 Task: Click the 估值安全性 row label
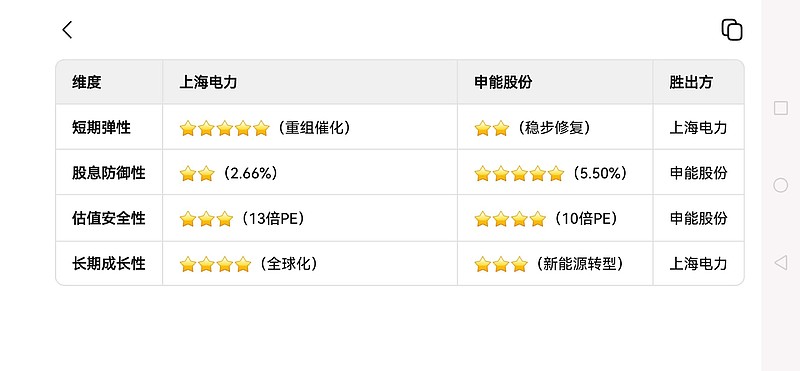coord(109,218)
